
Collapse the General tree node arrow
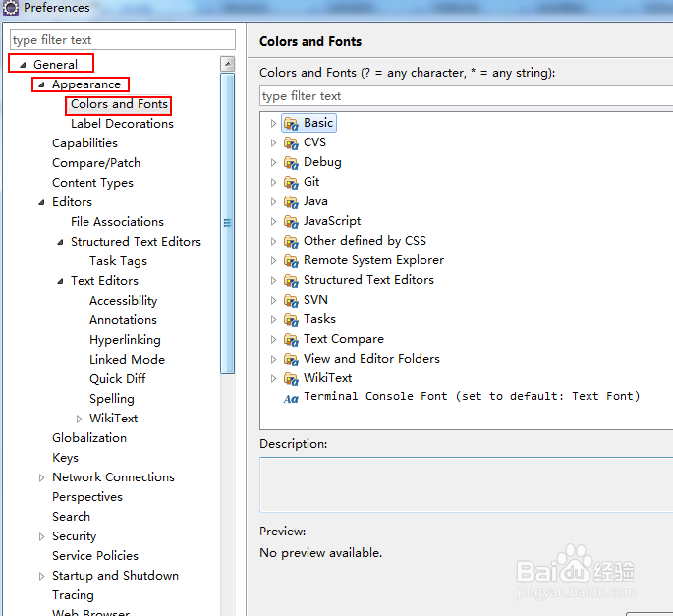[x=24, y=65]
